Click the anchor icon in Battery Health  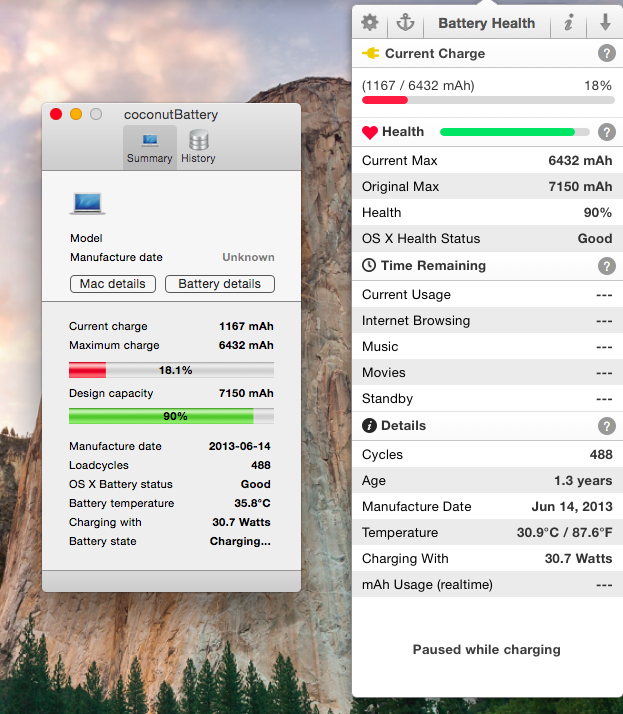[x=405, y=22]
